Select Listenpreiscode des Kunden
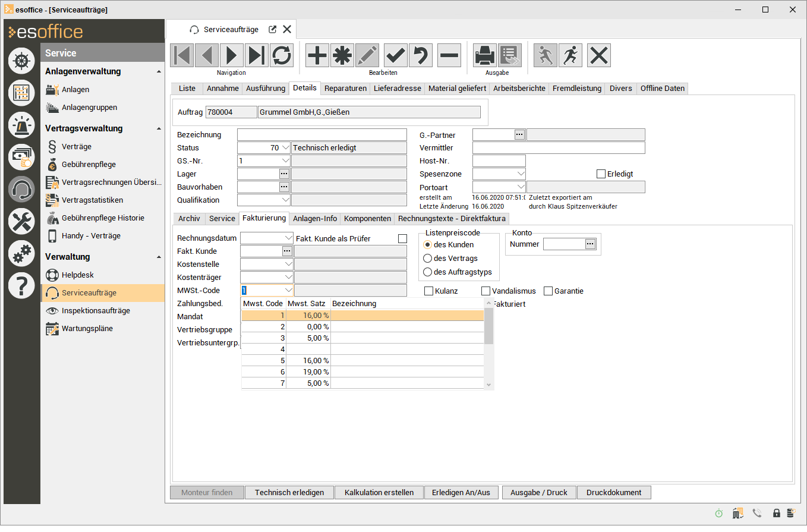This screenshot has width=807, height=532. pos(427,244)
